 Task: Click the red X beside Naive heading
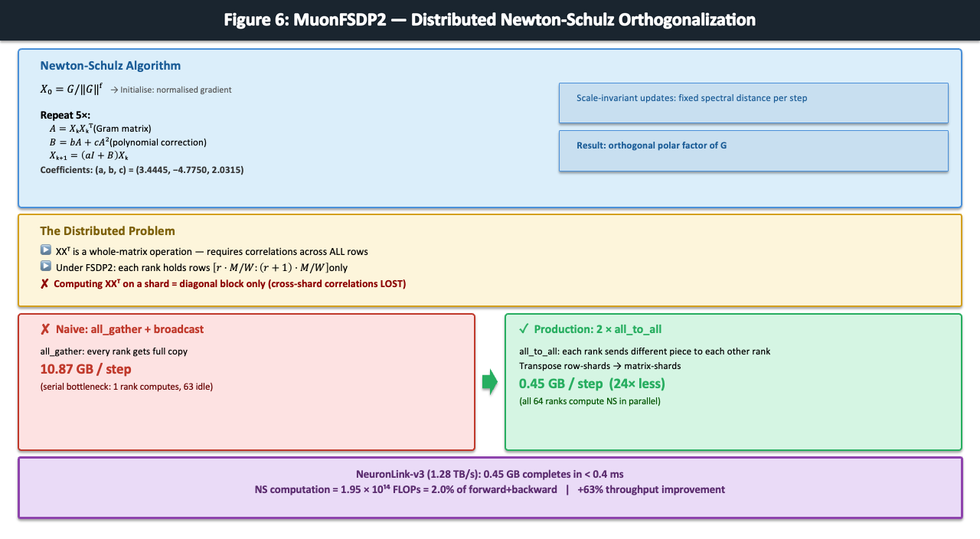pyautogui.click(x=45, y=329)
